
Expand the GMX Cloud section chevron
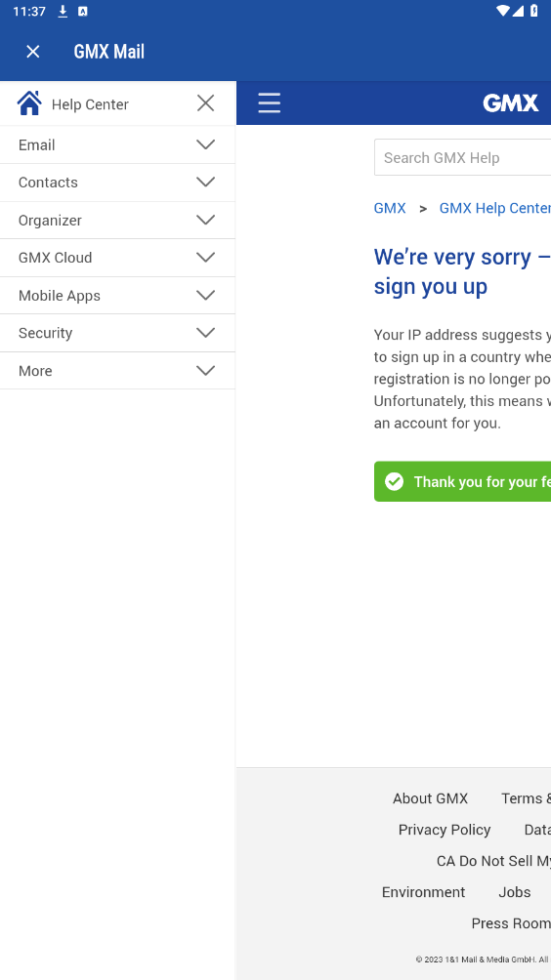(205, 258)
